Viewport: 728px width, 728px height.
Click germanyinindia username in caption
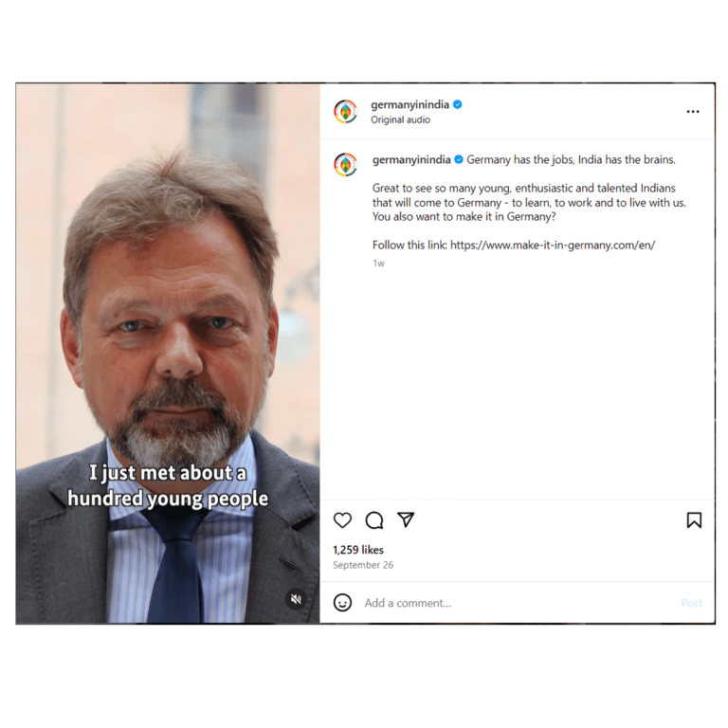(x=411, y=159)
